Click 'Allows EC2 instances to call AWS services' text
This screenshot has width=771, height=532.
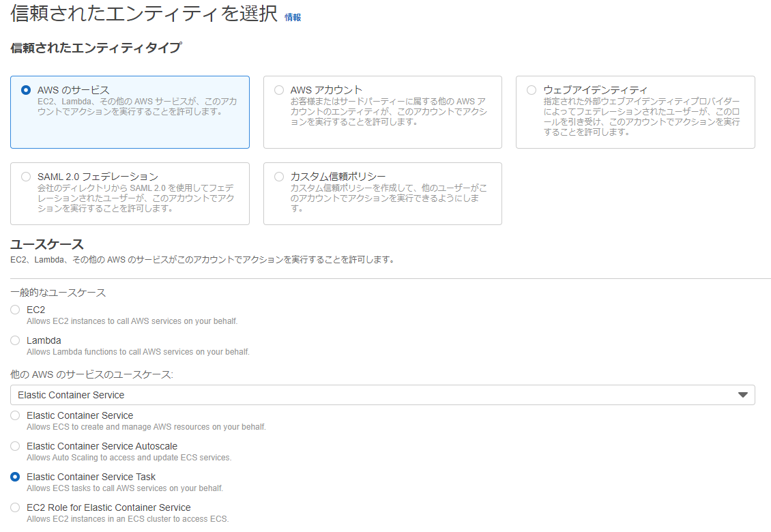132,321
